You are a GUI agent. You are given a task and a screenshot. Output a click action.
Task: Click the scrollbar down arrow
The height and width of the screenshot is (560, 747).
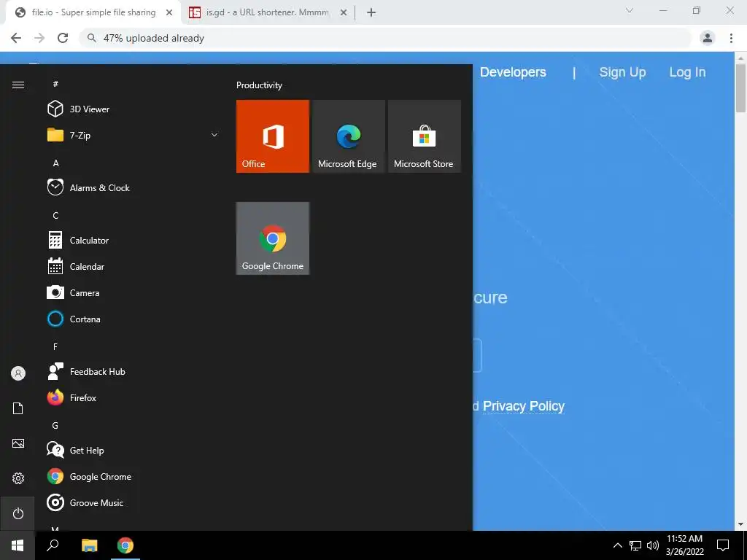(740, 524)
